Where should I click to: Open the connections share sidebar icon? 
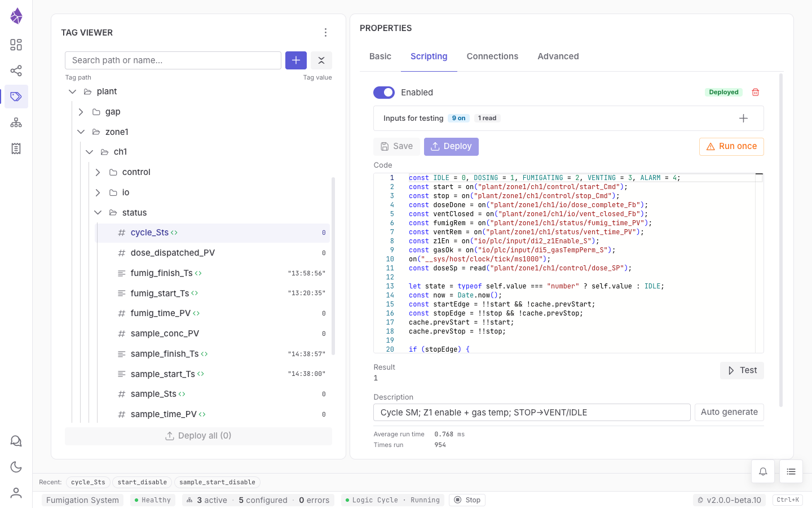coord(16,71)
